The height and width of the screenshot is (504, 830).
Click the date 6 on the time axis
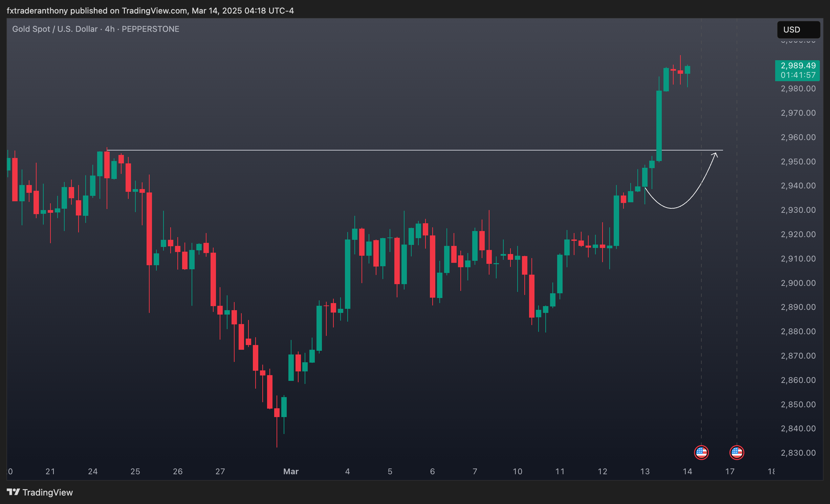(x=432, y=472)
